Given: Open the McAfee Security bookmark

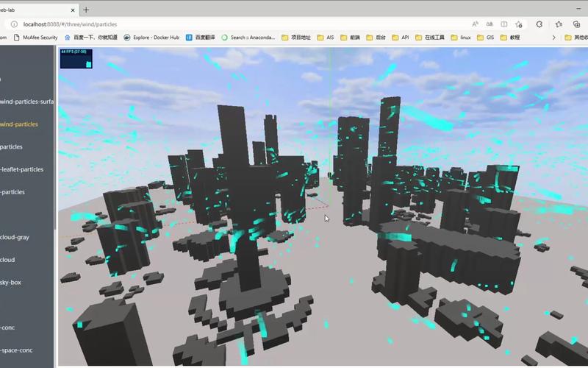Looking at the screenshot, I should pos(37,37).
